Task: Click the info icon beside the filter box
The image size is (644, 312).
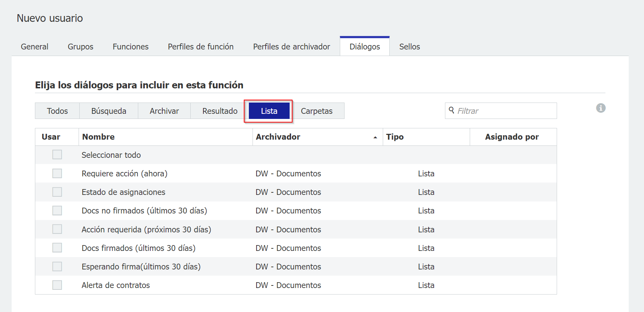Action: (x=601, y=108)
